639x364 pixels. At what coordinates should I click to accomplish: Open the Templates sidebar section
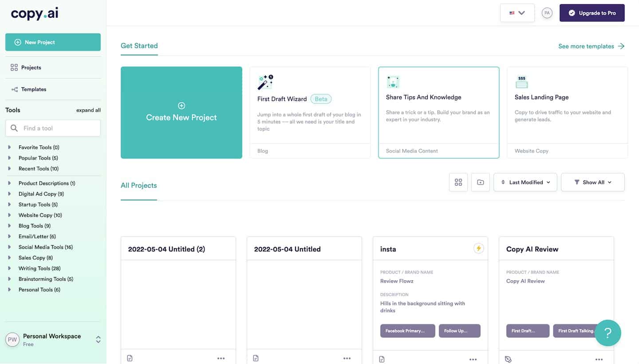pos(33,89)
